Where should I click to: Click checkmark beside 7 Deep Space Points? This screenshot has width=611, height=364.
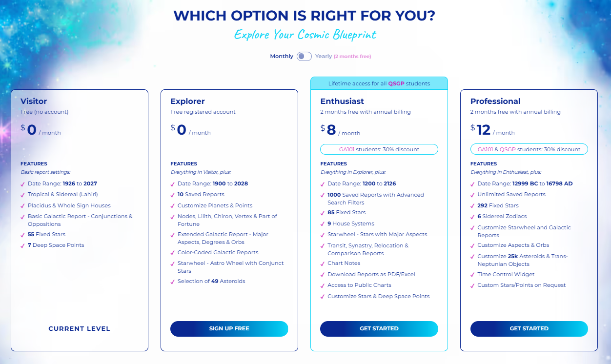(23, 245)
